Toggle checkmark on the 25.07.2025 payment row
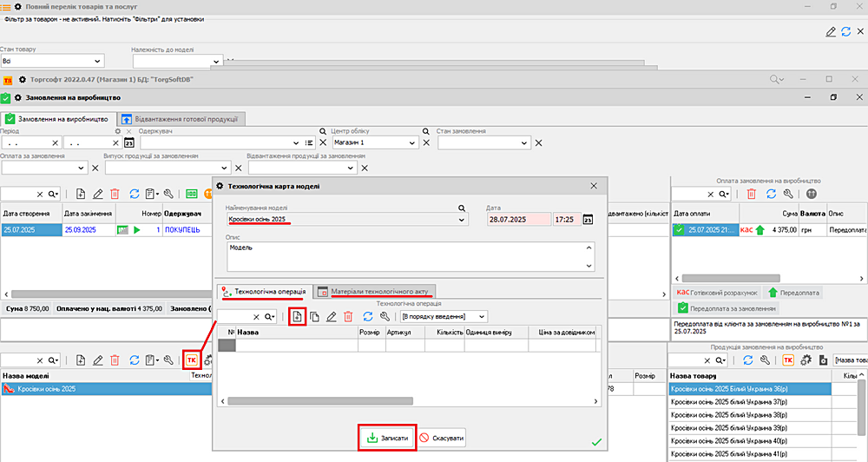Image resolution: width=868 pixels, height=462 pixels. (680, 230)
